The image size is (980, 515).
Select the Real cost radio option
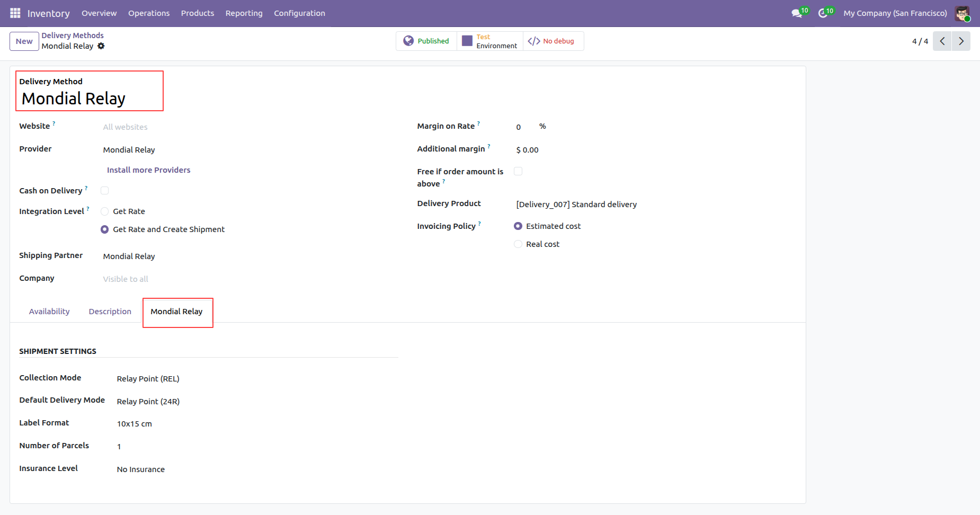pos(518,244)
